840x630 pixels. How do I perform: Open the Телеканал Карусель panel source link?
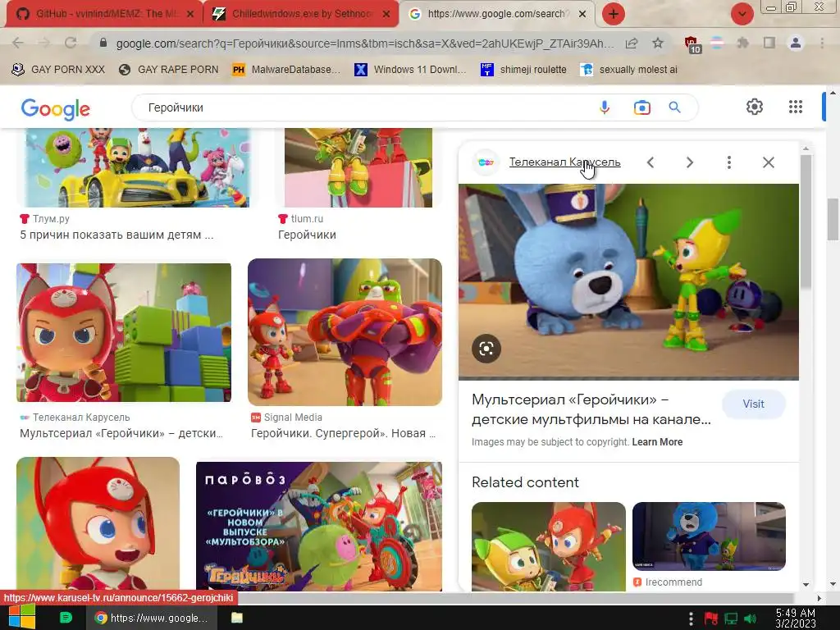(564, 162)
